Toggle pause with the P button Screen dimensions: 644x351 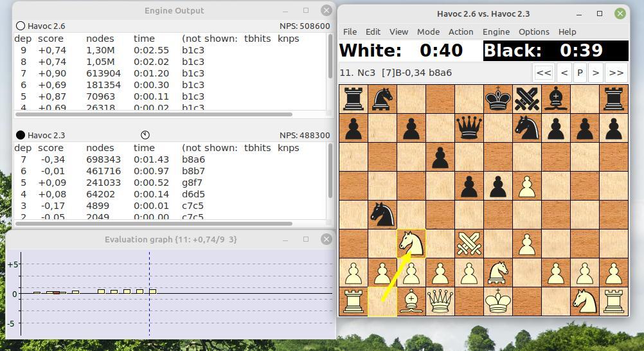coord(580,73)
